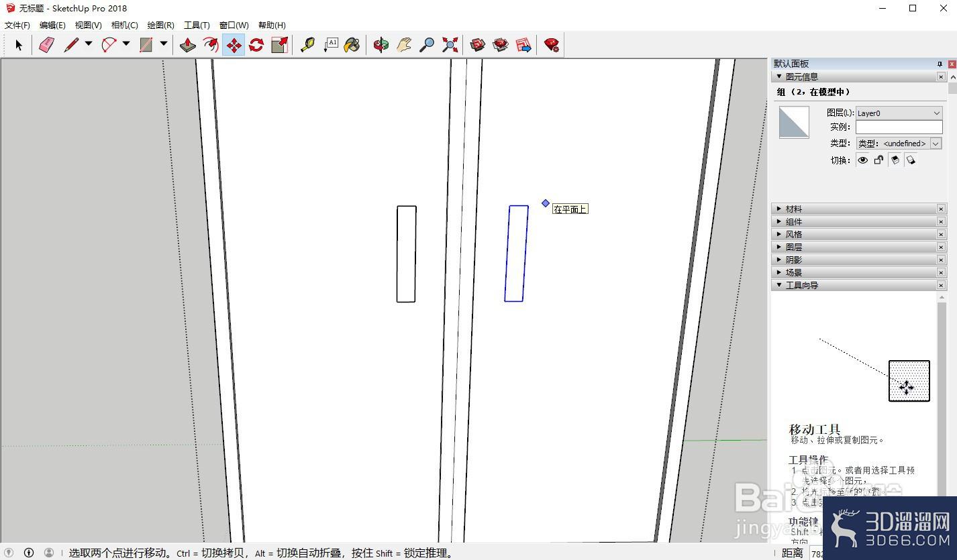Click the Zoom Extents tool
The height and width of the screenshot is (560, 957).
coord(450,45)
